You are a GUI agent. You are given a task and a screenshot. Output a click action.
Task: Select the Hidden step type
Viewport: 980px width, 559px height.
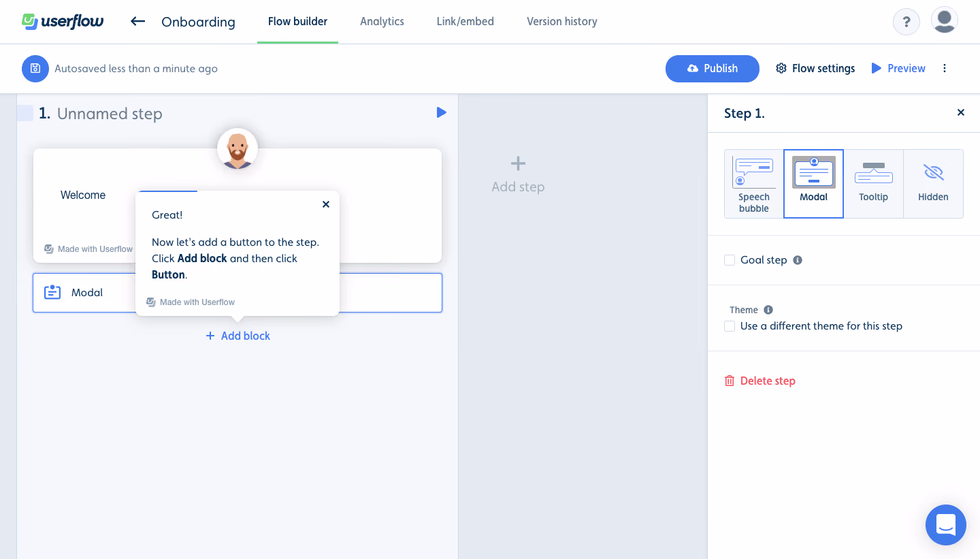pos(933,184)
